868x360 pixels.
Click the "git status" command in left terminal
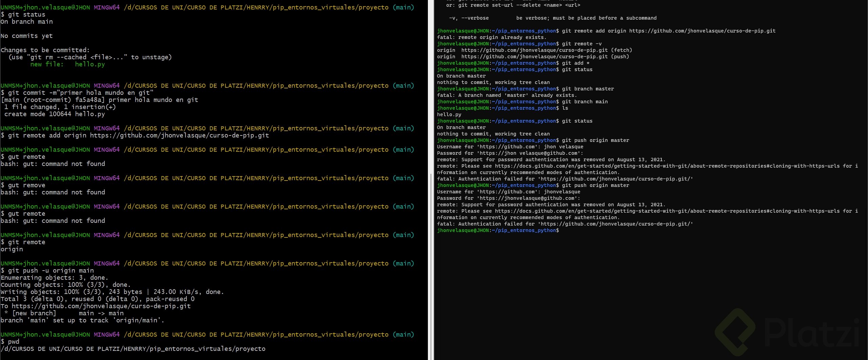tap(27, 15)
